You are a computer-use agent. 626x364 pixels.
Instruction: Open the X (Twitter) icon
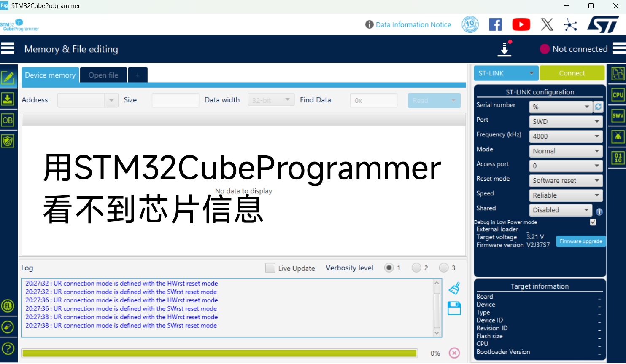coord(547,25)
